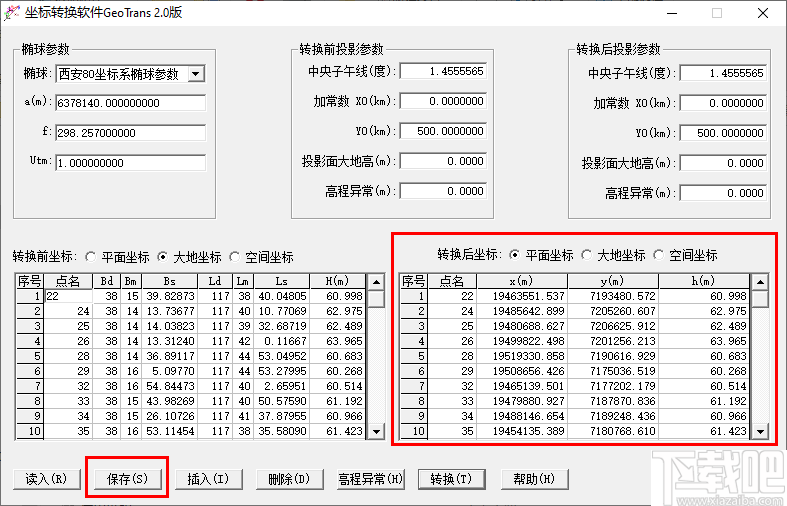Click the Utm scale input field
Screen dimensions: 787x506
(x=130, y=163)
